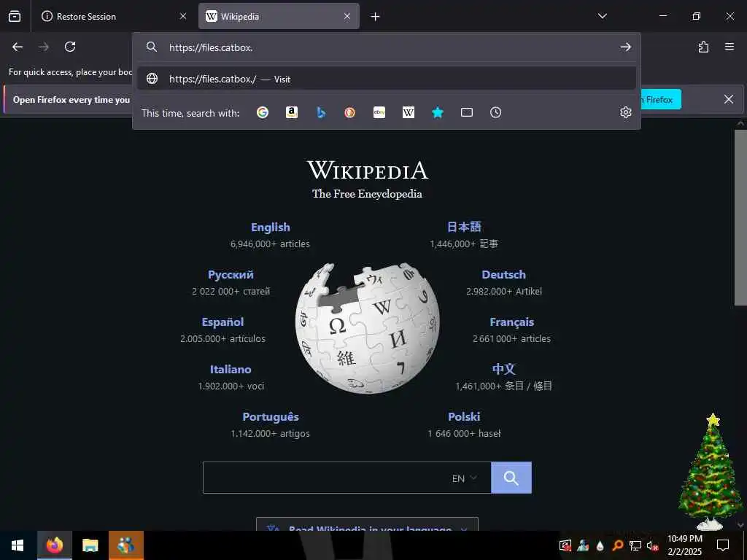Image resolution: width=747 pixels, height=560 pixels.
Task: Click the magnifier icon in address bar
Action: 152,47
